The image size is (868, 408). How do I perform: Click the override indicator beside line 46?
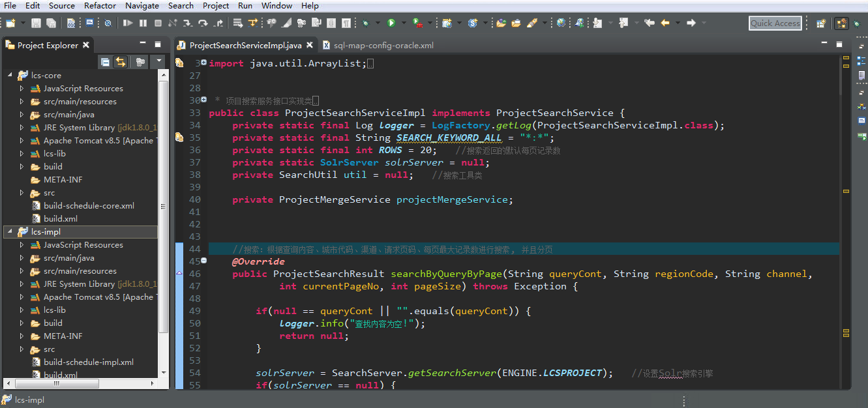[179, 274]
